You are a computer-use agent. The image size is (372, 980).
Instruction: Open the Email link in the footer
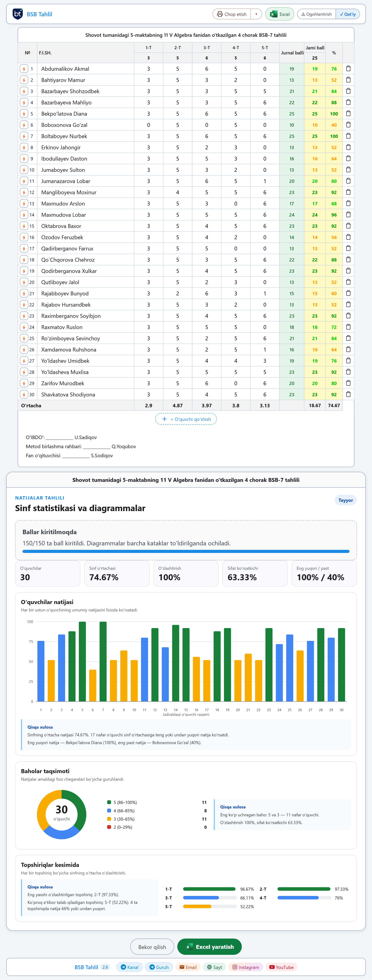pyautogui.click(x=188, y=967)
